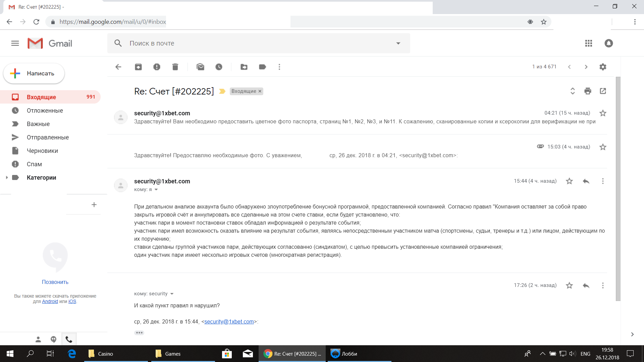644x362 pixels.
Task: Open the iOS app download link
Action: click(x=72, y=301)
